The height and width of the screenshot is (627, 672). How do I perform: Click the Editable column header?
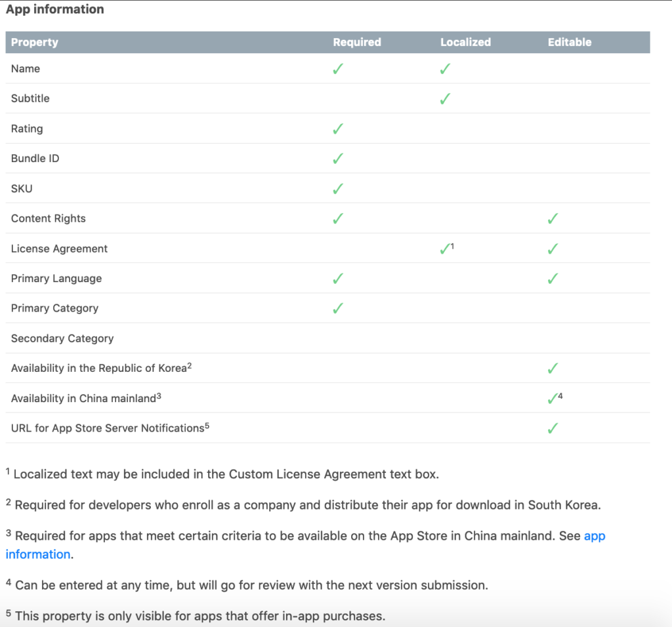(570, 42)
